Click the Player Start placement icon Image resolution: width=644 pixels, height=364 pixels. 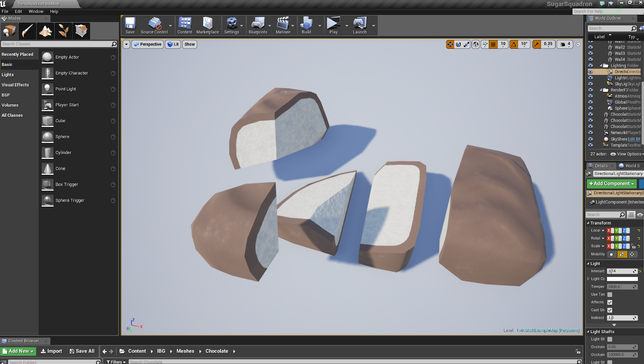[47, 105]
